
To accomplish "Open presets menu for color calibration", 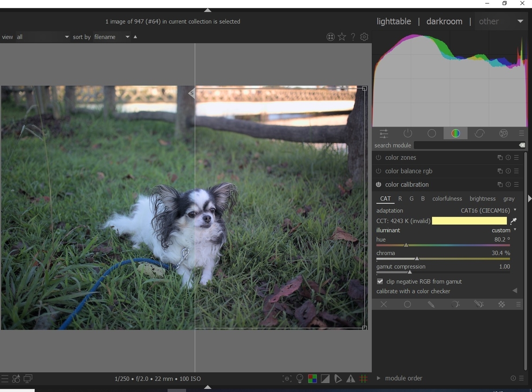I will tap(516, 185).
